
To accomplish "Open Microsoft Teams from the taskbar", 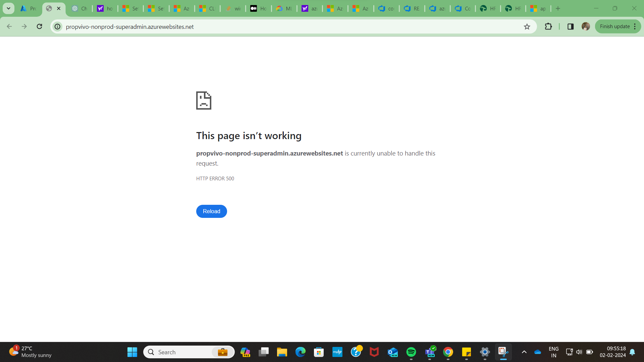I will (430, 352).
